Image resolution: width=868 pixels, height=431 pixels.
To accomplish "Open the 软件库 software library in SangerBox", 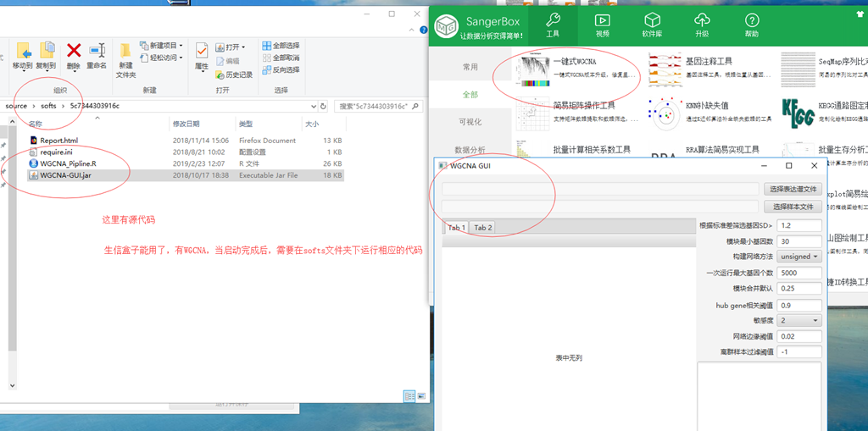I will [652, 25].
